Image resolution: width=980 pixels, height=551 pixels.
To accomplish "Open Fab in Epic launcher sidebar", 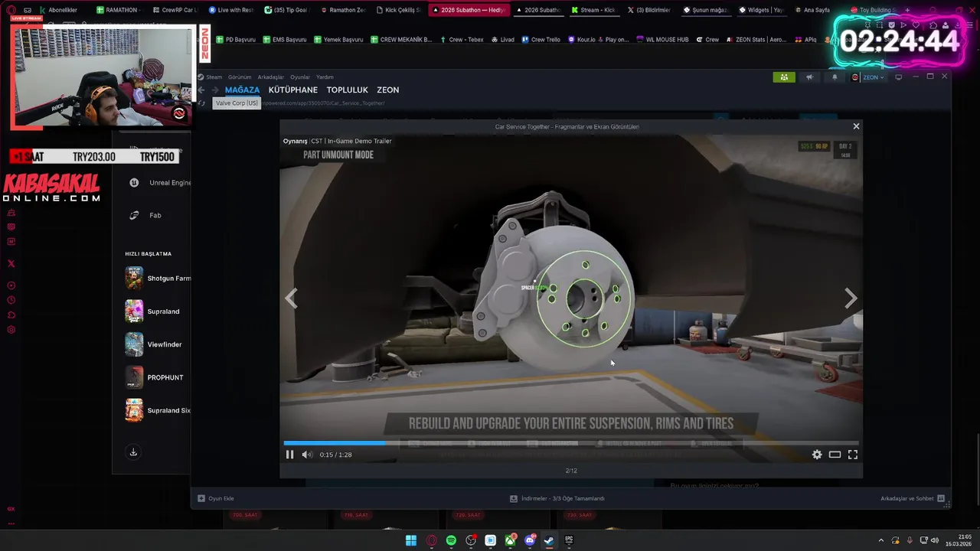I will point(145,215).
